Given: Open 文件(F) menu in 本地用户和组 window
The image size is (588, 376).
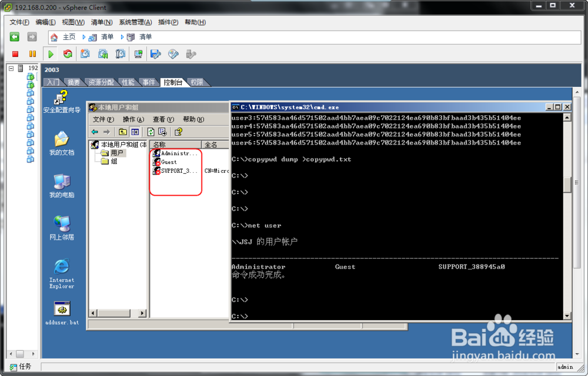Looking at the screenshot, I should [103, 119].
